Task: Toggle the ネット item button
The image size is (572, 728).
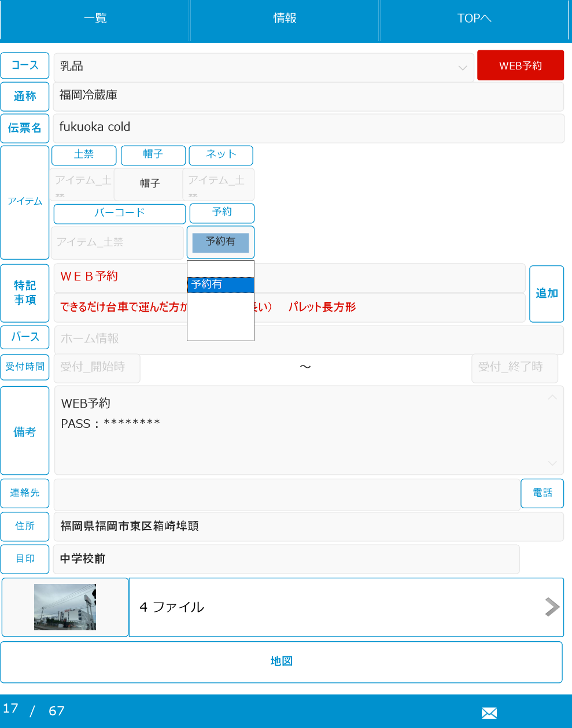Action: tap(221, 154)
